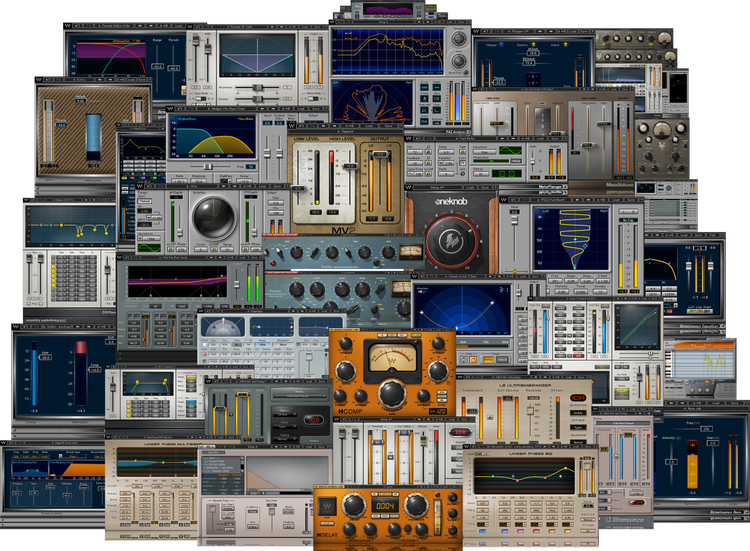Click the MetaFlanger green waveform display
Screen dimensions: 750x551
coord(510,150)
